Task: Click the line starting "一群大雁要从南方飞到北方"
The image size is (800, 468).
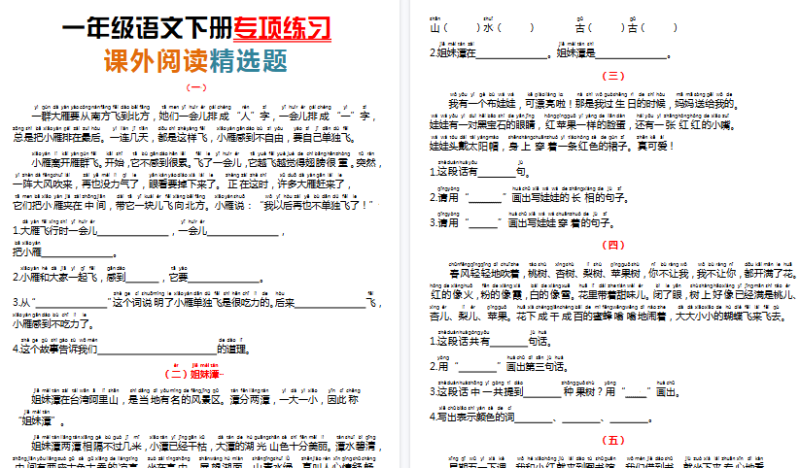Action: [202, 116]
